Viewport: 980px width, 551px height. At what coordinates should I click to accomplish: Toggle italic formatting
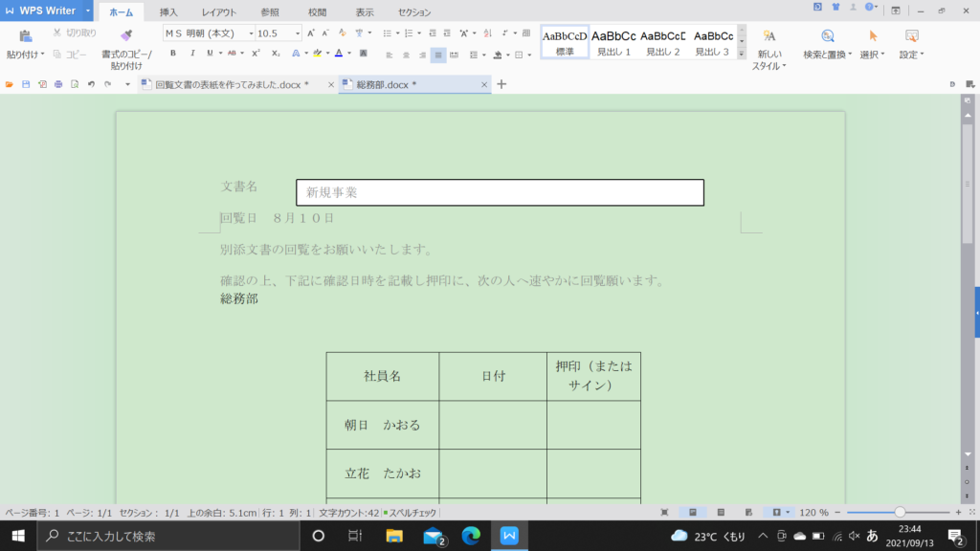click(x=192, y=55)
